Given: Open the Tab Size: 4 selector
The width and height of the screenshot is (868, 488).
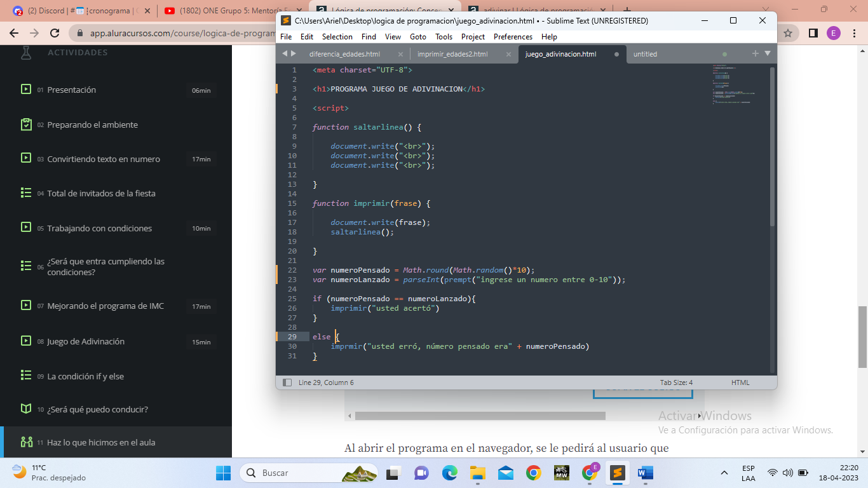Looking at the screenshot, I should coord(676,383).
